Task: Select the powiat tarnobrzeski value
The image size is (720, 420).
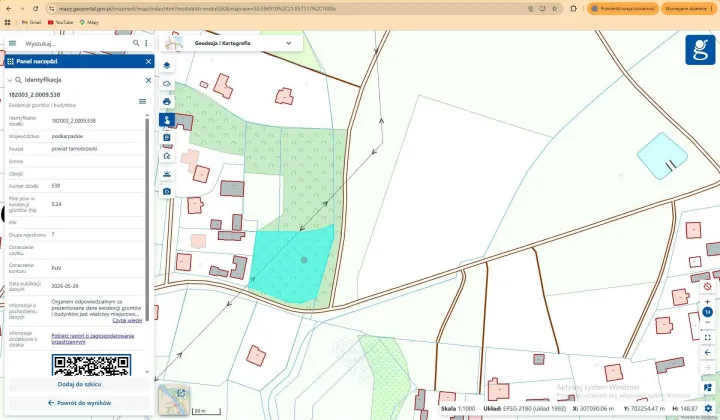Action: [x=74, y=149]
